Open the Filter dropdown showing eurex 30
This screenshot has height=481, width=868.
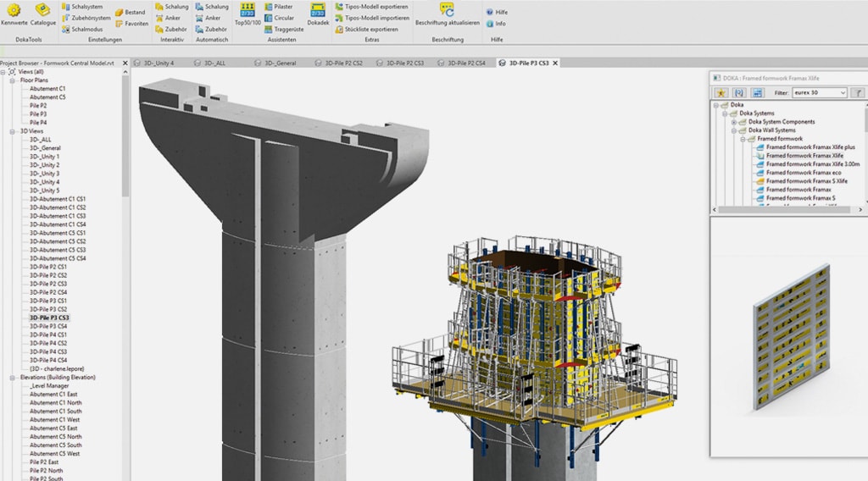point(842,92)
